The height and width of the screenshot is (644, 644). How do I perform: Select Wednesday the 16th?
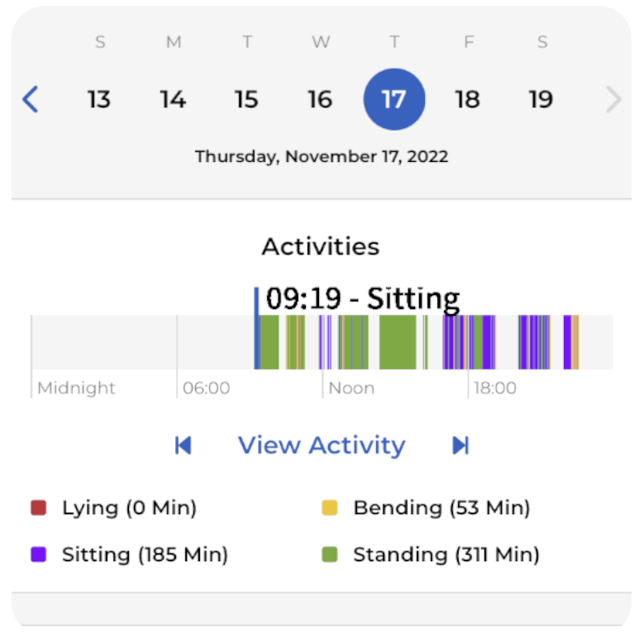[x=320, y=99]
